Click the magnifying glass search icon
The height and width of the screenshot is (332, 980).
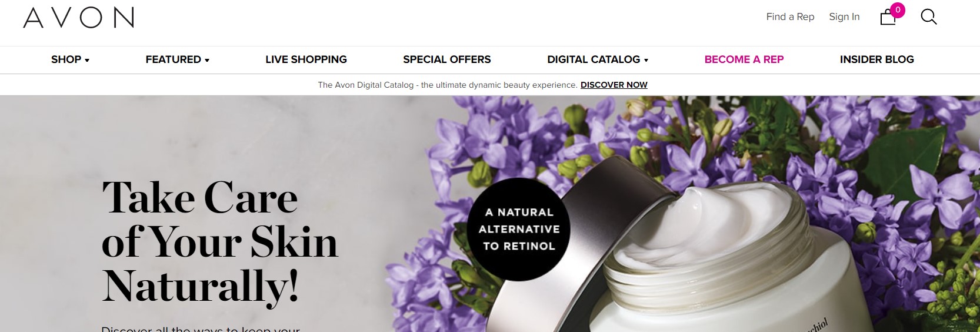929,16
